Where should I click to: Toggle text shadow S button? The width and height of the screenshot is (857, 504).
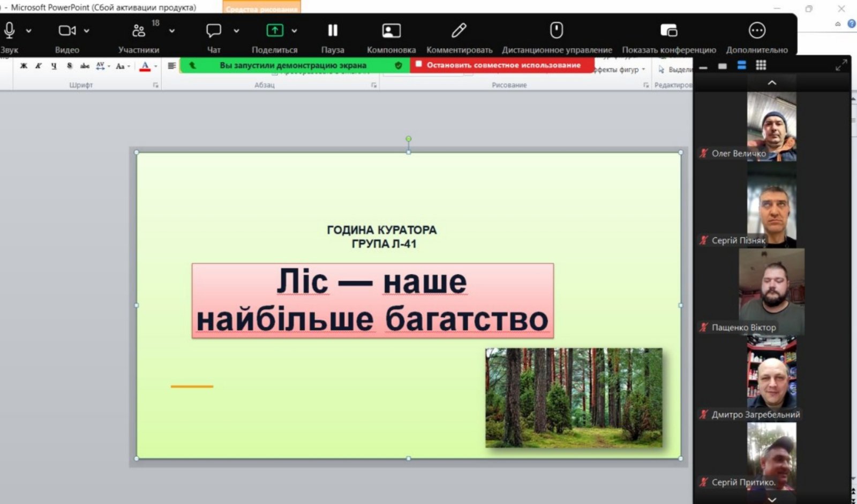click(x=69, y=66)
